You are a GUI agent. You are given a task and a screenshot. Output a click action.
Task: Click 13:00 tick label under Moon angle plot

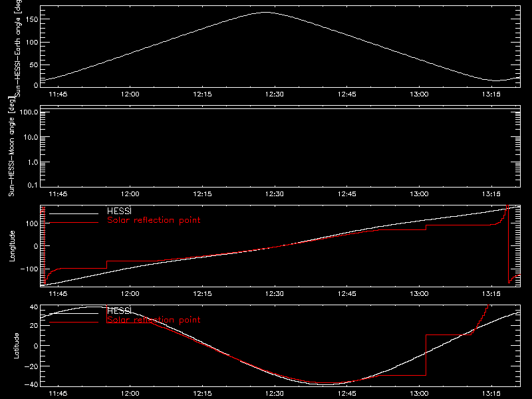[419, 194]
